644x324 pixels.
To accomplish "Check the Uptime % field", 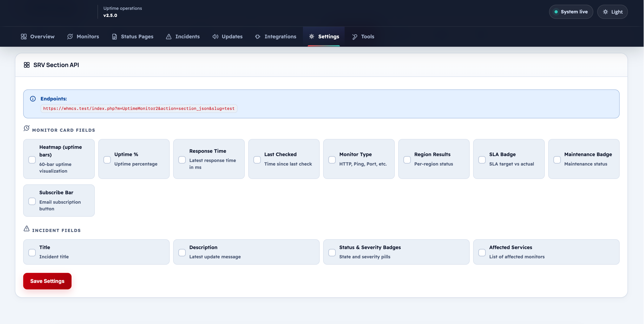I will [x=107, y=160].
